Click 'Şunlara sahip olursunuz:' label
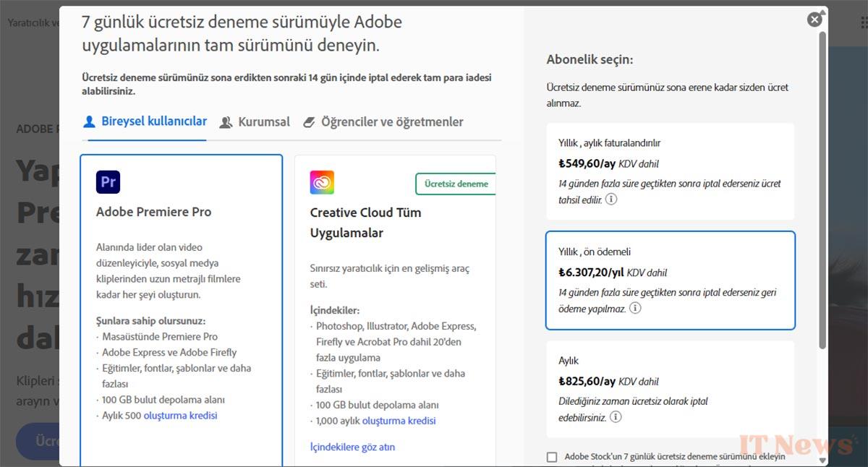 point(150,321)
